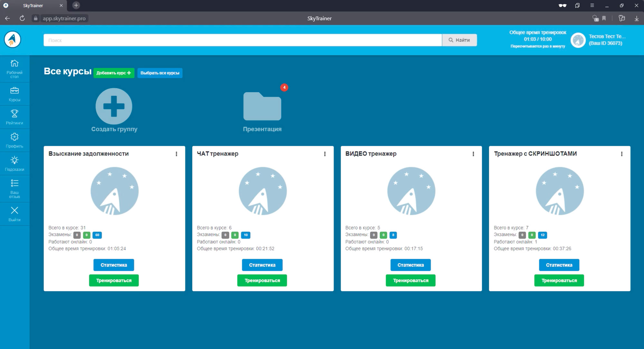Open the Презентация folder
Image resolution: width=644 pixels, height=349 pixels.
point(262,107)
